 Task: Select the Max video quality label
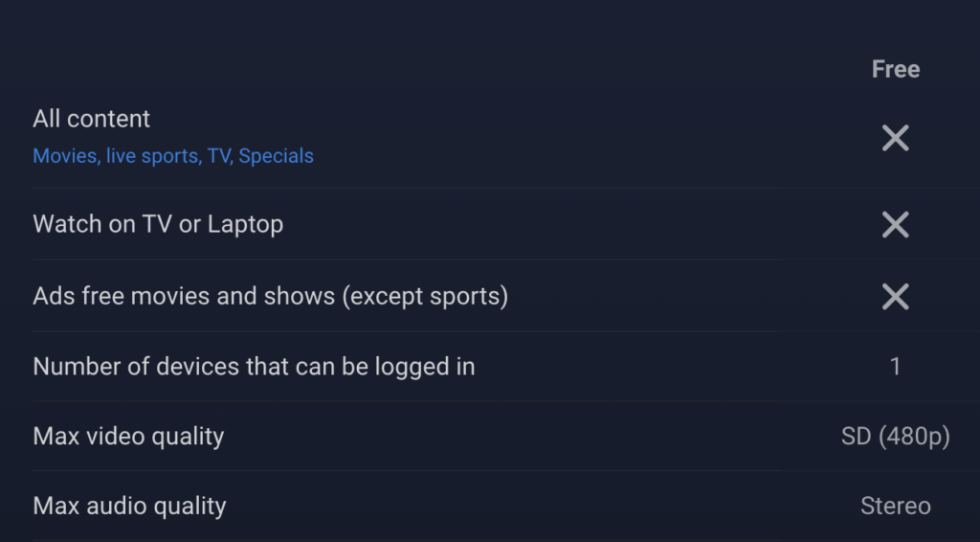click(x=128, y=437)
